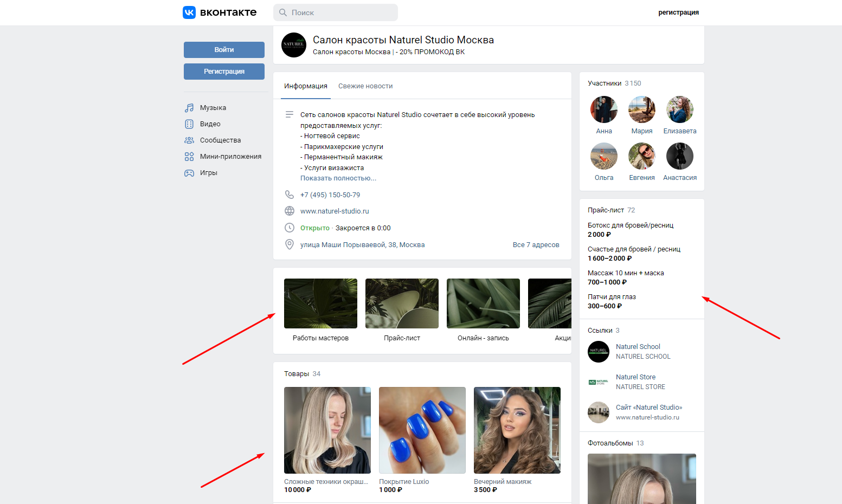Viewport: 842px width, 504px height.
Task: Expand description with Показать полностью
Action: [338, 178]
